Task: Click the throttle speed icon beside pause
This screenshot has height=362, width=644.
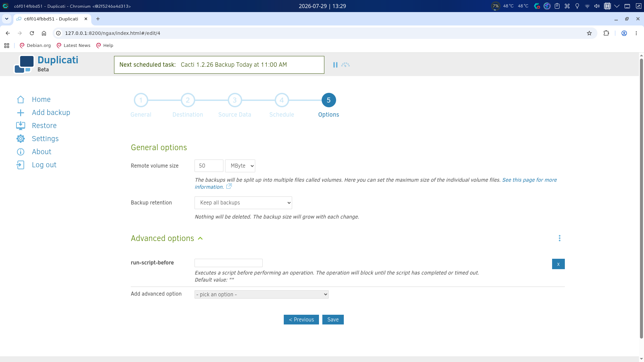Action: [345, 65]
